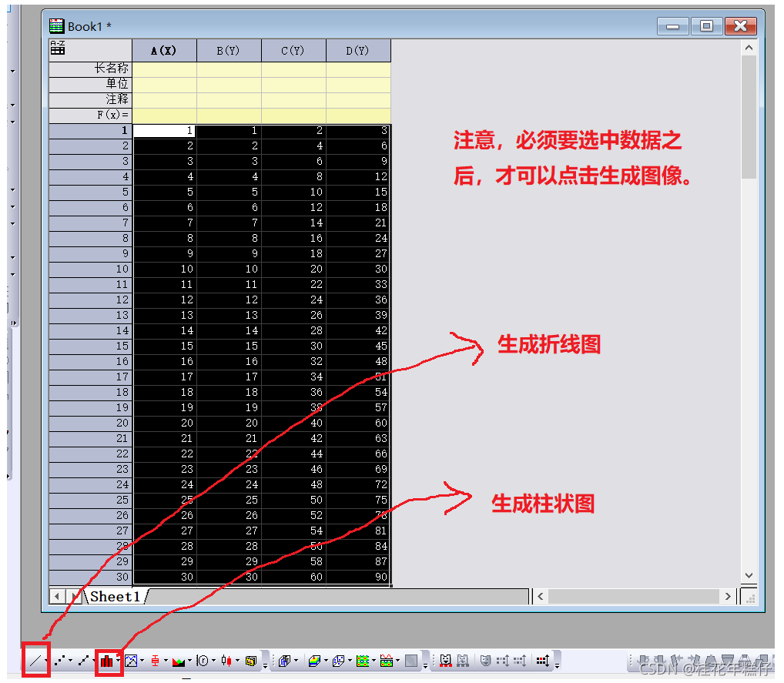784x683 pixels.
Task: Select the red Box chart tool
Action: click(155, 661)
